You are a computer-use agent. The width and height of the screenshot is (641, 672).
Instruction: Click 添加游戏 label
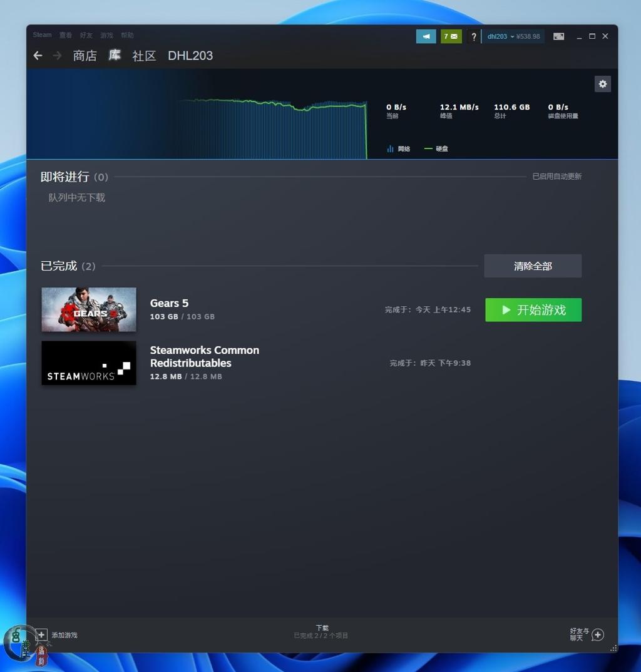click(x=64, y=634)
